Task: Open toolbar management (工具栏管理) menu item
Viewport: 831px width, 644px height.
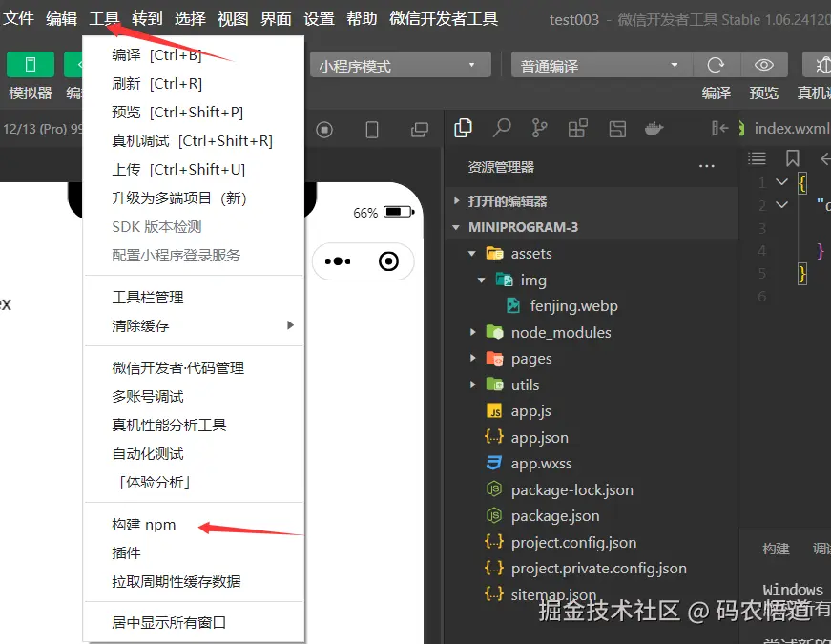Action: (194, 298)
